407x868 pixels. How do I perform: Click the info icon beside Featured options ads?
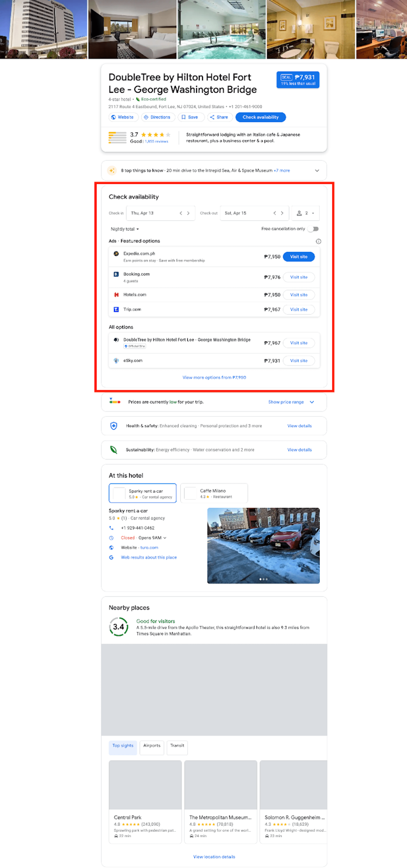tap(319, 241)
